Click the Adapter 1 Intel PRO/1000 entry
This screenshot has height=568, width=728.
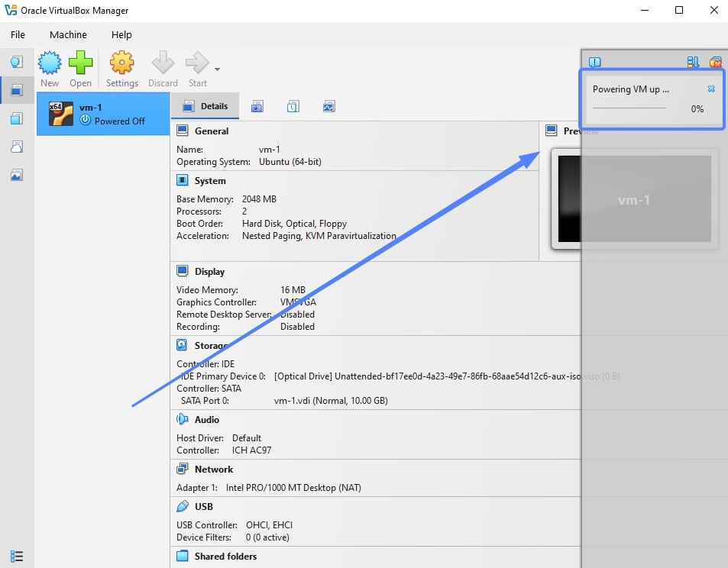click(293, 488)
